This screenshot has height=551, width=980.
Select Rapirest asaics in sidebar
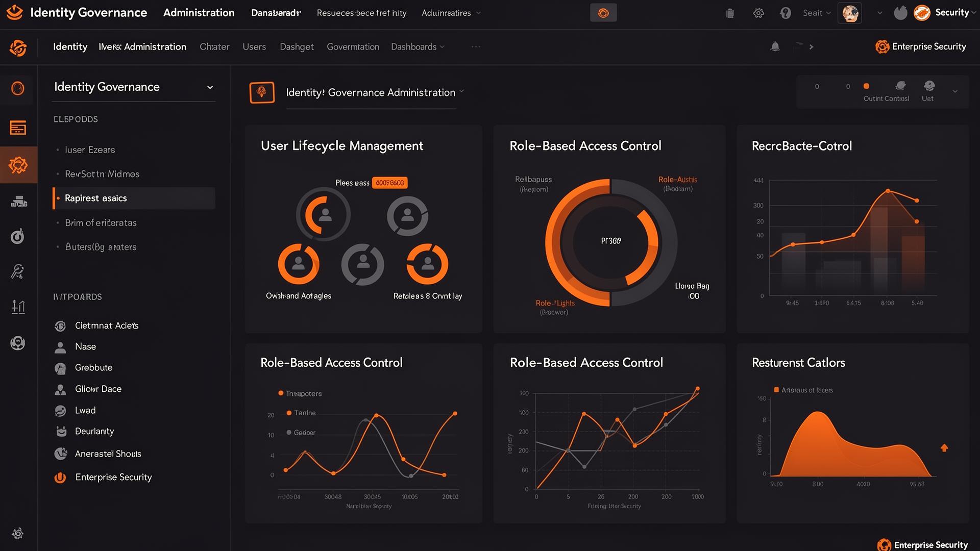click(95, 198)
